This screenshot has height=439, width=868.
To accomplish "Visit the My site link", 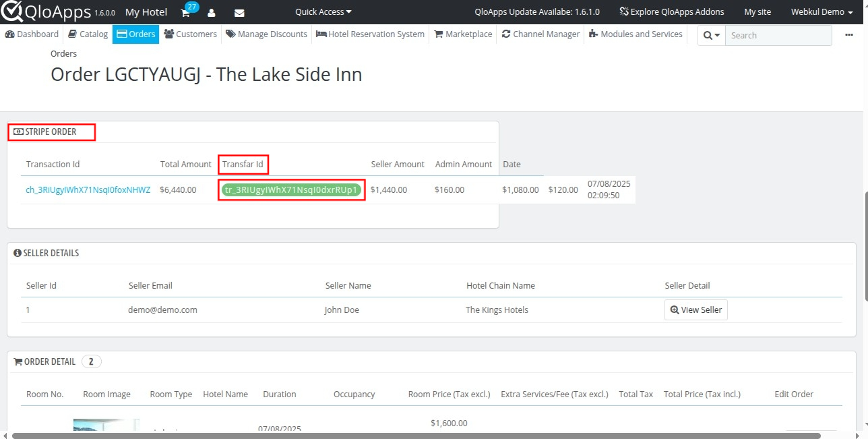I will [x=757, y=12].
